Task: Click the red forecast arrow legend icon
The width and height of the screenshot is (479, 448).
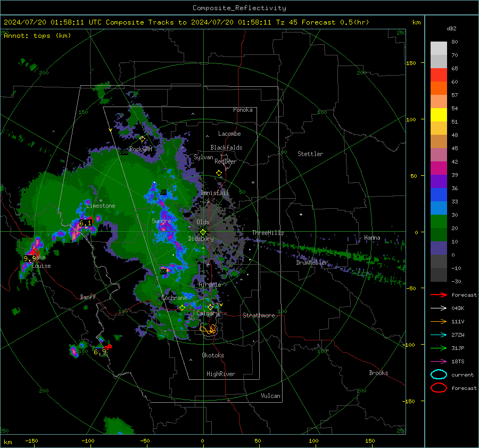Action: [x=439, y=295]
